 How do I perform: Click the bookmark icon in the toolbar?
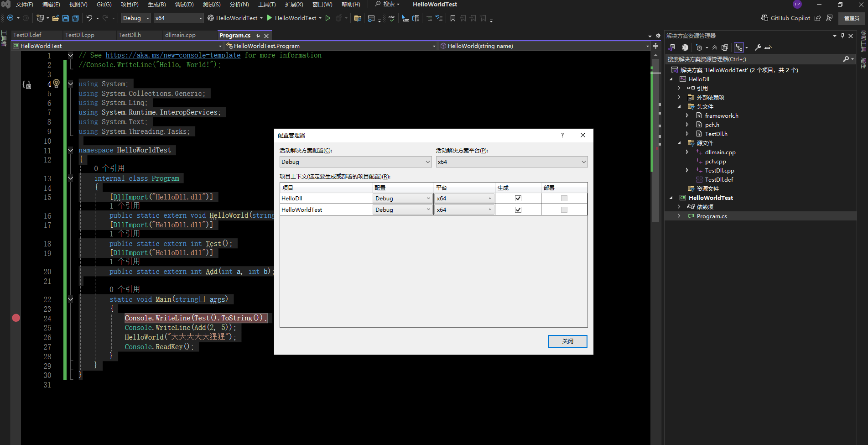click(452, 18)
